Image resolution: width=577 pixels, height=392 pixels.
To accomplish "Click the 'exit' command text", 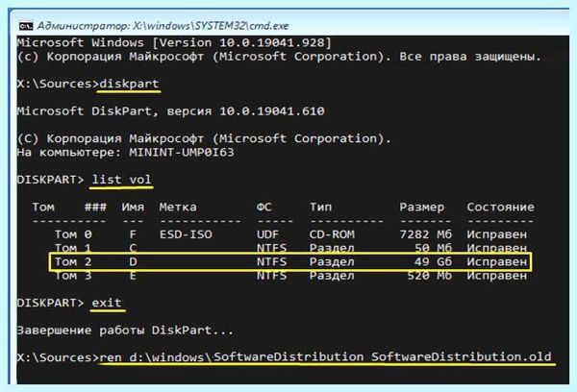I will coord(107,303).
